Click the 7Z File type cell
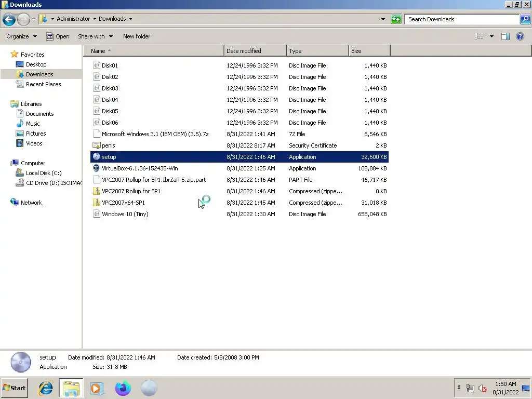Screen dimensions: 532x399 point(297,134)
